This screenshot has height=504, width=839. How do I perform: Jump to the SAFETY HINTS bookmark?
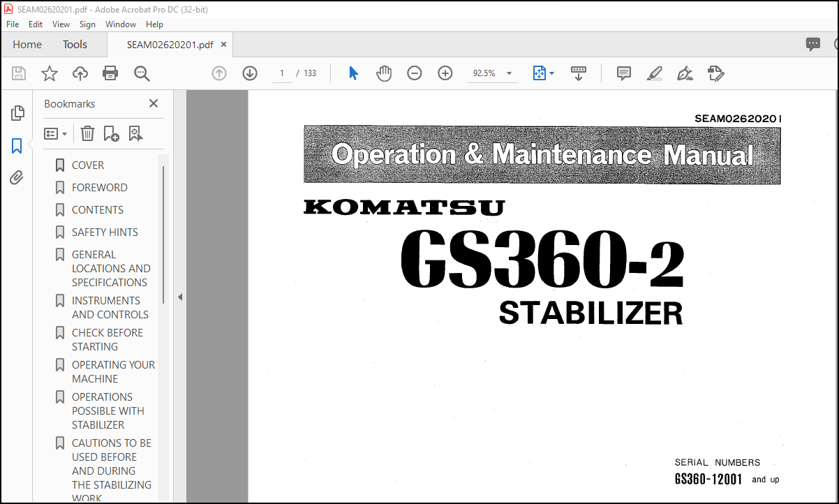pos(105,232)
